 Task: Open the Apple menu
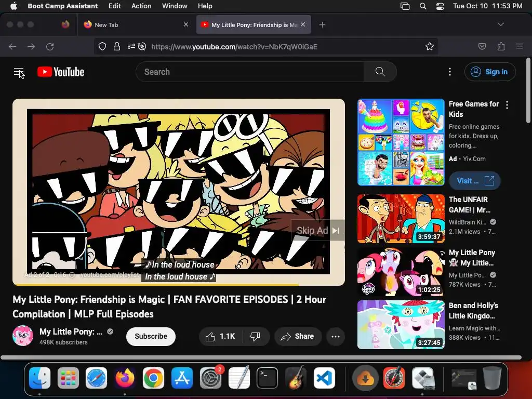[14, 6]
